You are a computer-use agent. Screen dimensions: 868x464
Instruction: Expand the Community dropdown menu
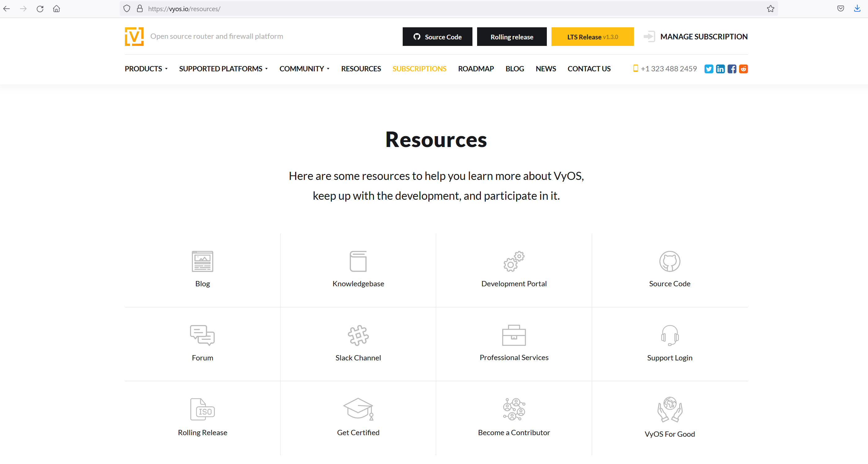point(304,69)
